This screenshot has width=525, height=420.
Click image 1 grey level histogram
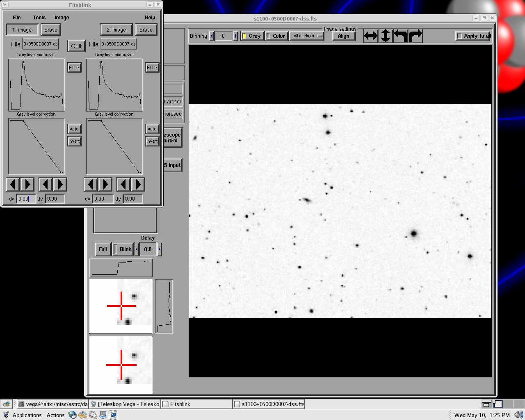point(37,85)
